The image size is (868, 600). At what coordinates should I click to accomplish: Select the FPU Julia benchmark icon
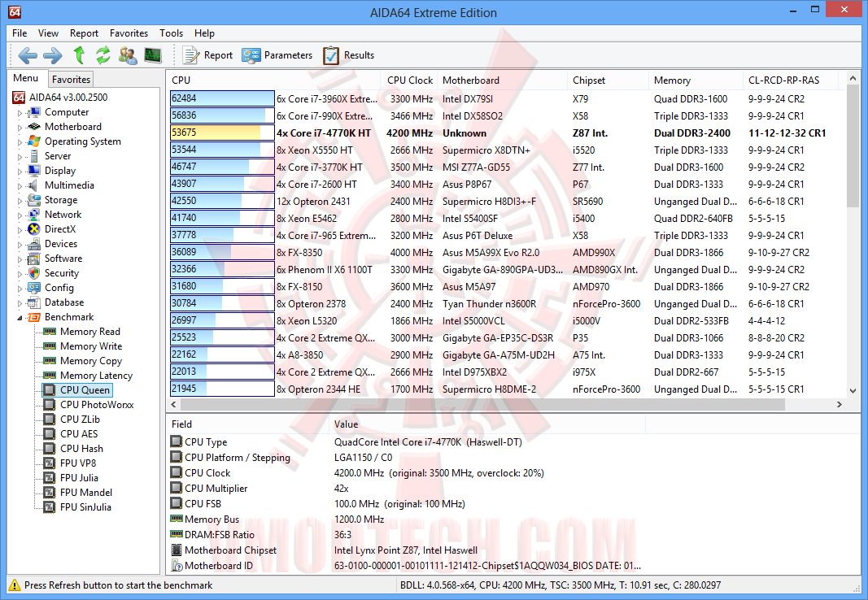pyautogui.click(x=50, y=478)
